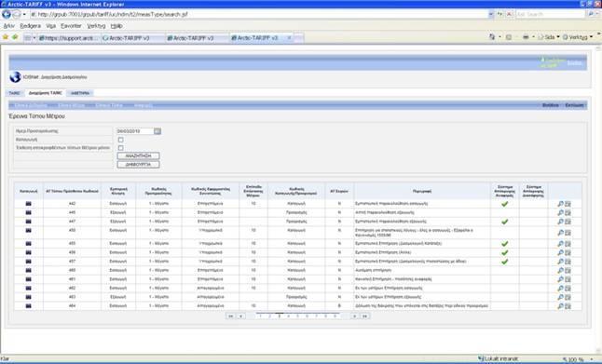Open the Verktyg toolbar dropdown on command bar
This screenshot has height=364, width=602.
pyautogui.click(x=578, y=37)
